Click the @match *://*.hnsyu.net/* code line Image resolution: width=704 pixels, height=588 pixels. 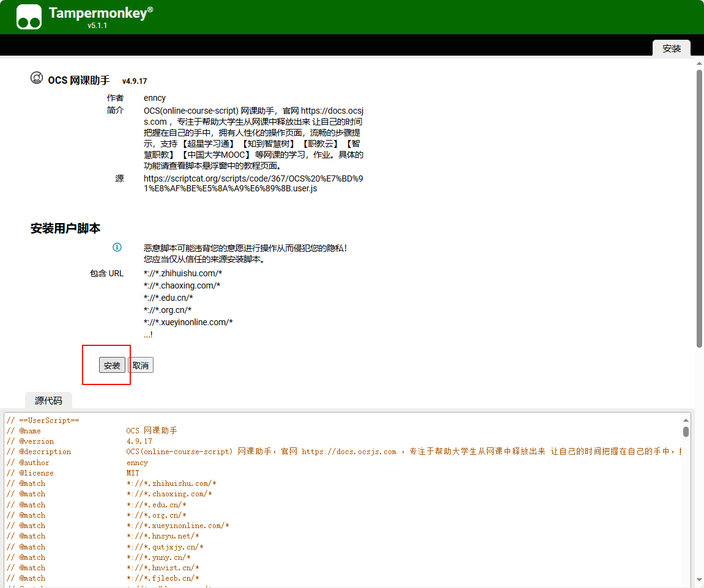[103, 536]
